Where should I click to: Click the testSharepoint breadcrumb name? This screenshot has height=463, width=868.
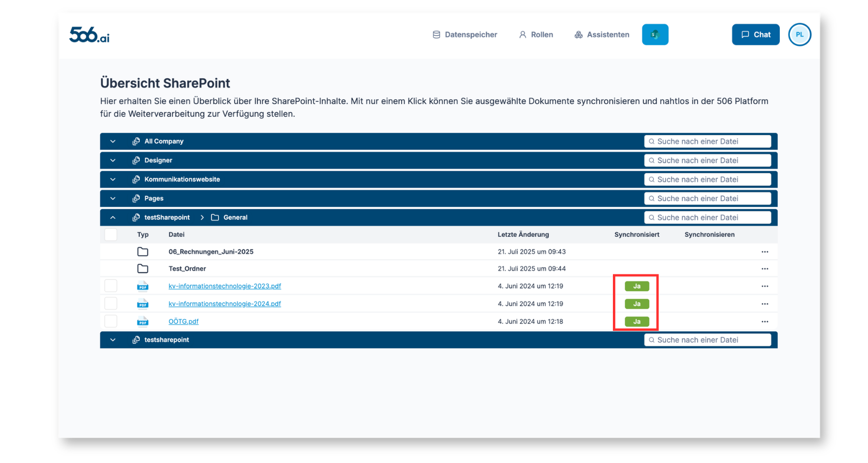pos(167,218)
